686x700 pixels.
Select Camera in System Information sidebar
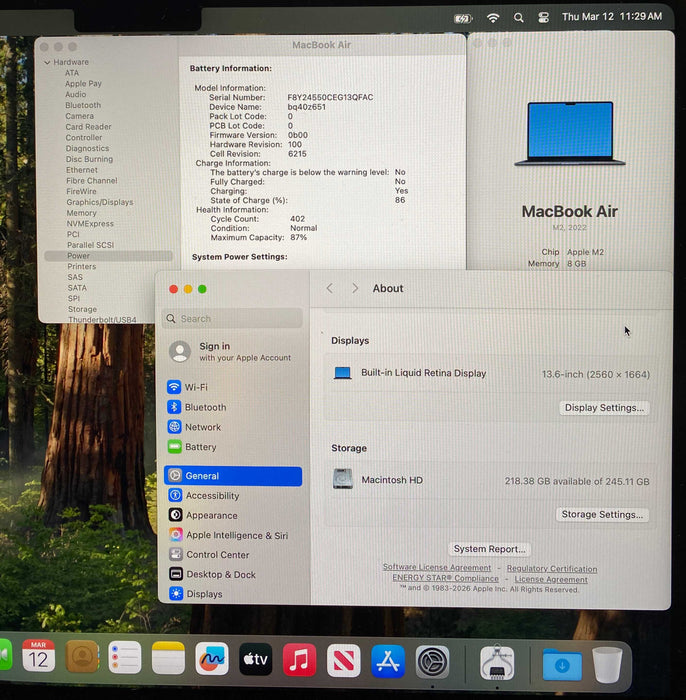tap(79, 116)
